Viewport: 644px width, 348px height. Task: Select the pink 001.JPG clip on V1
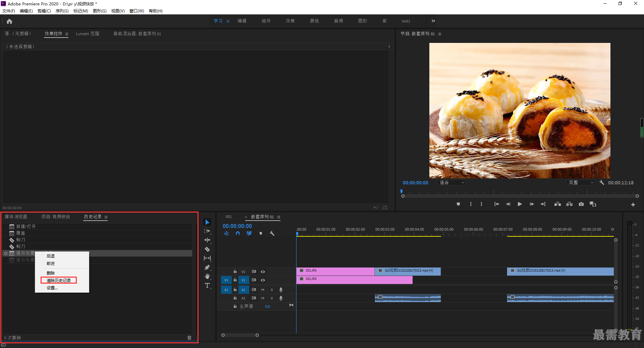[x=354, y=280]
